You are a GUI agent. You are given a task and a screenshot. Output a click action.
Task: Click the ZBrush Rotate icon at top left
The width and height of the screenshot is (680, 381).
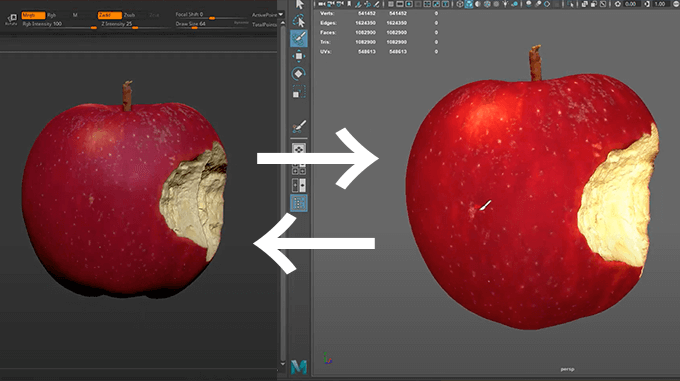[x=11, y=19]
